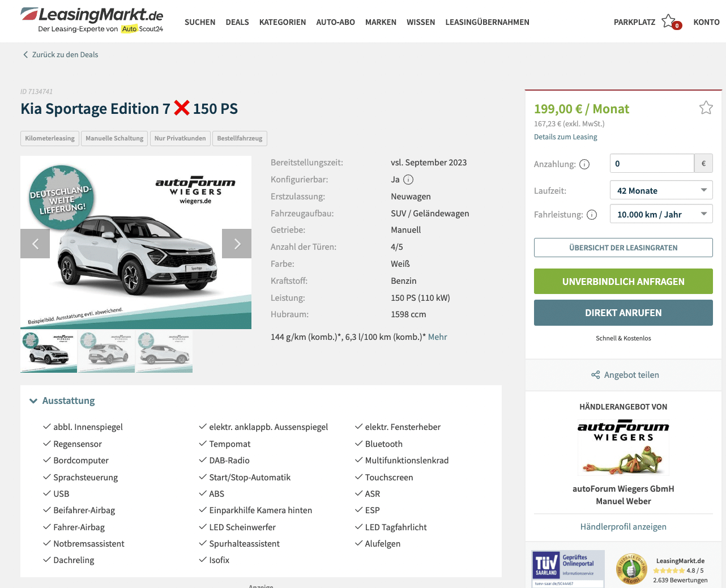Open the KONTO menu

[706, 22]
